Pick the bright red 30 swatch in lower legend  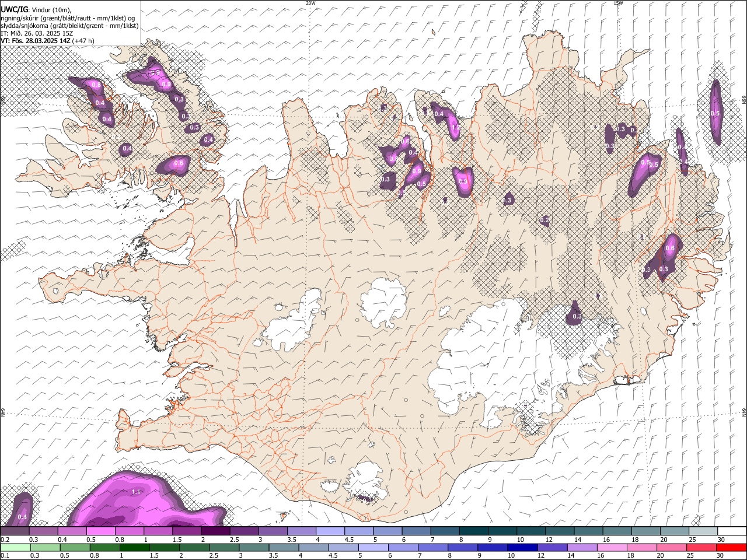[731, 547]
